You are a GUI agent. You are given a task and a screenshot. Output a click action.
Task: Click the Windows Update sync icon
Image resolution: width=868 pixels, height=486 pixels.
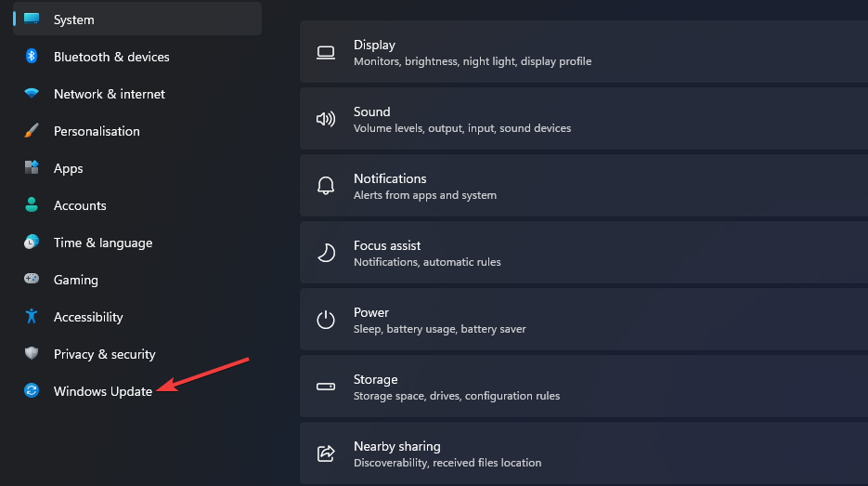32,391
